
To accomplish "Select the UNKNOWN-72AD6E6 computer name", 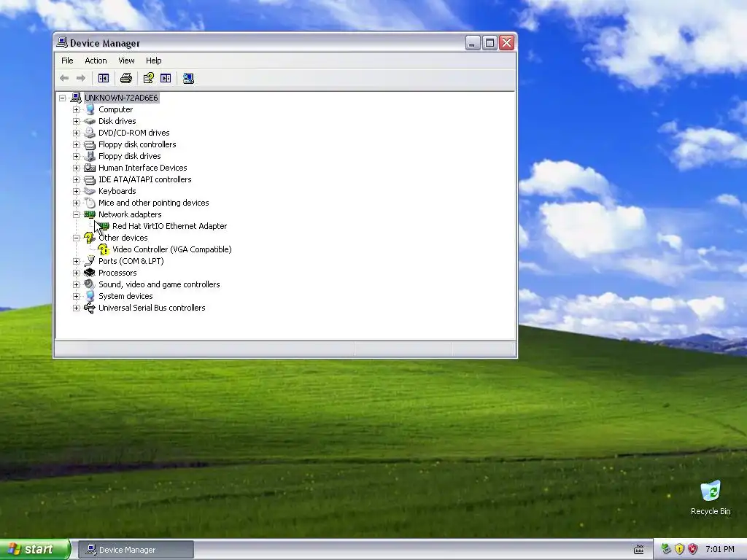I will coord(121,98).
